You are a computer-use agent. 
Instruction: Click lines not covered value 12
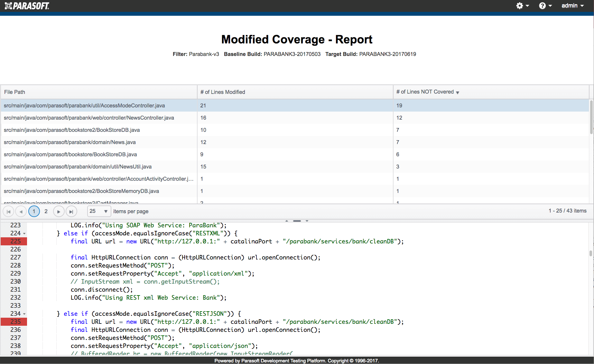point(399,118)
